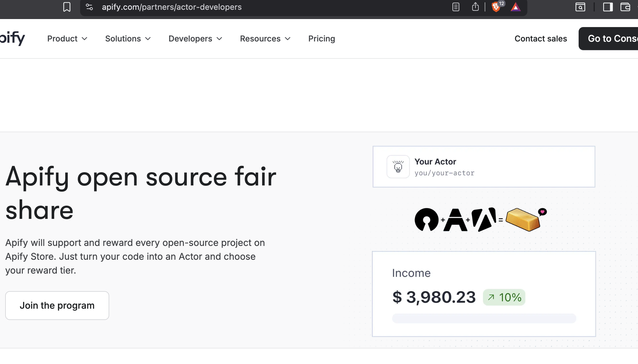Open the Pricing page
This screenshot has height=364, width=638.
[322, 39]
